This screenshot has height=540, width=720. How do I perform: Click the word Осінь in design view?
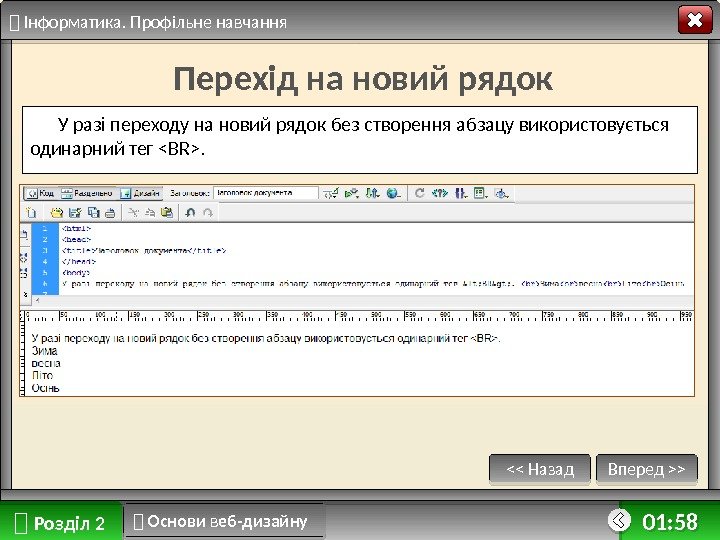pos(45,388)
